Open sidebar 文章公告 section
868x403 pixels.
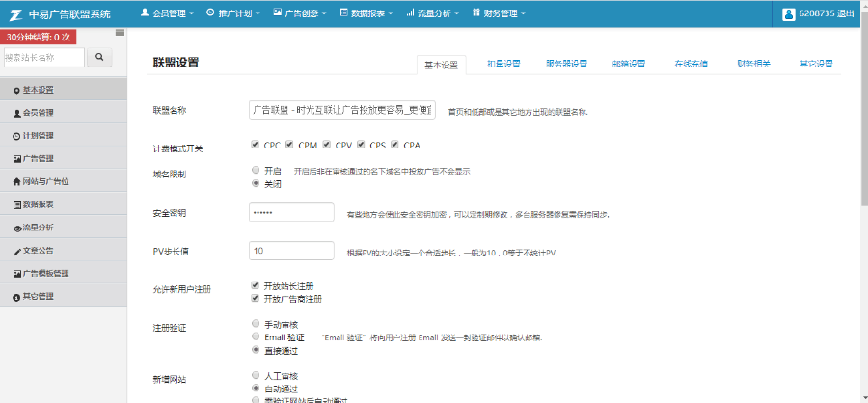(x=63, y=251)
